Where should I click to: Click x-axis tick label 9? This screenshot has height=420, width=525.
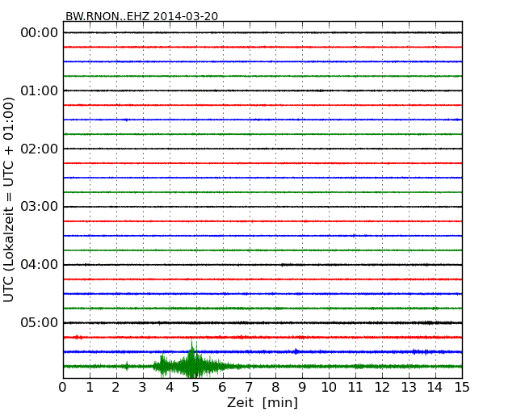click(302, 388)
